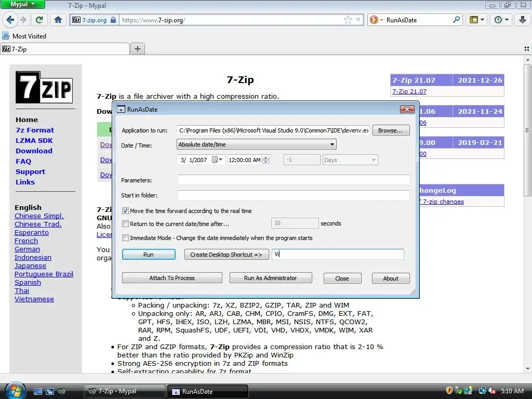The image size is (532, 399).
Task: Open the Support sidebar link
Action: 30,171
